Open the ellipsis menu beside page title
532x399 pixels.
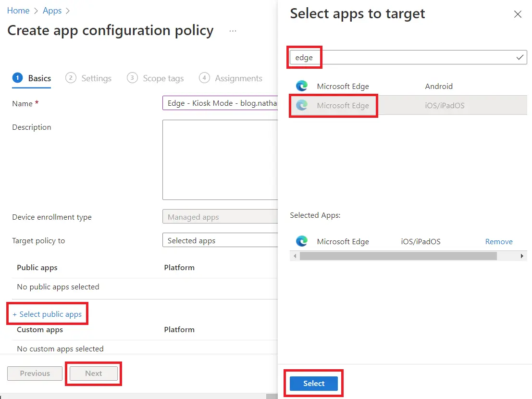point(233,31)
